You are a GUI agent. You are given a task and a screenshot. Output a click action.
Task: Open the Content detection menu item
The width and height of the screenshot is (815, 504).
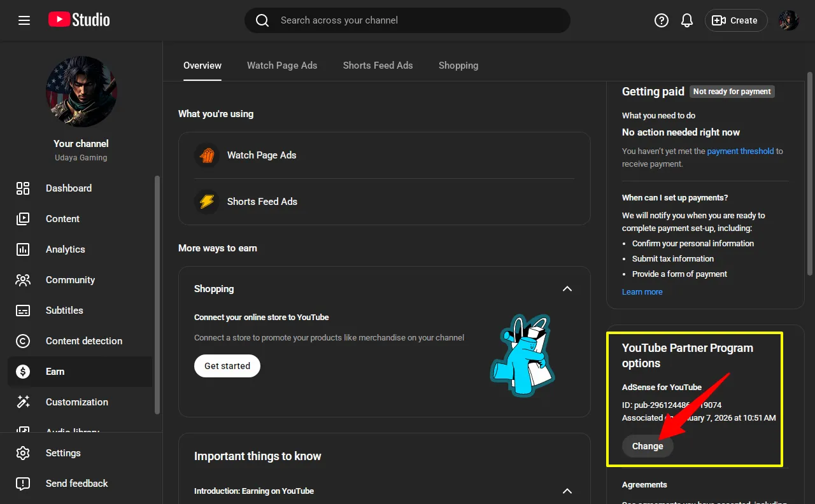pos(80,341)
